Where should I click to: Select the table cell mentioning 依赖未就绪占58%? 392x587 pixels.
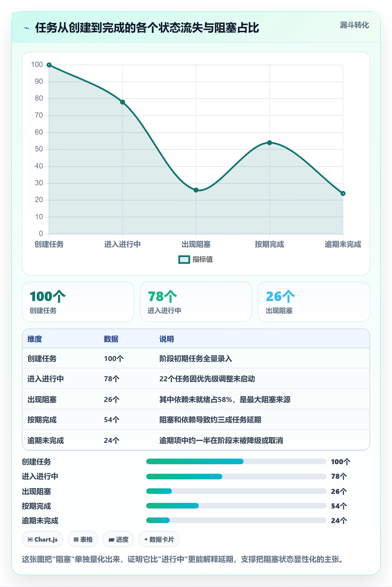tap(225, 399)
